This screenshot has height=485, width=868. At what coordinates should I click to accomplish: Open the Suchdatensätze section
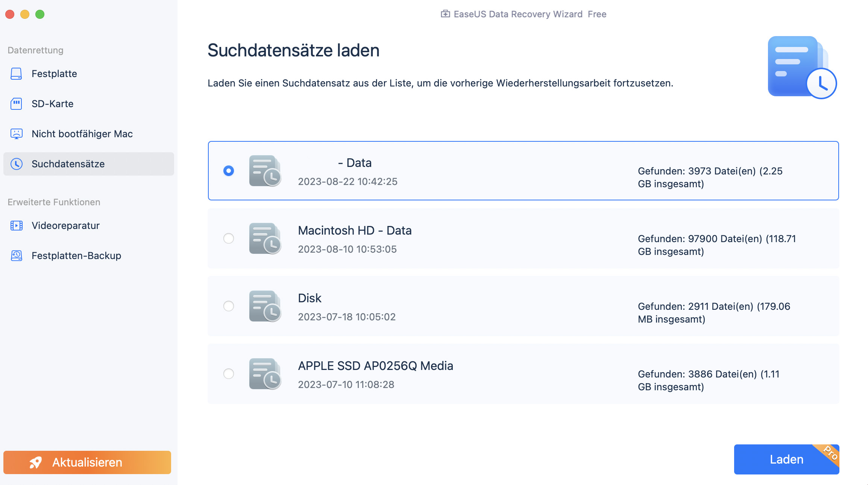89,164
